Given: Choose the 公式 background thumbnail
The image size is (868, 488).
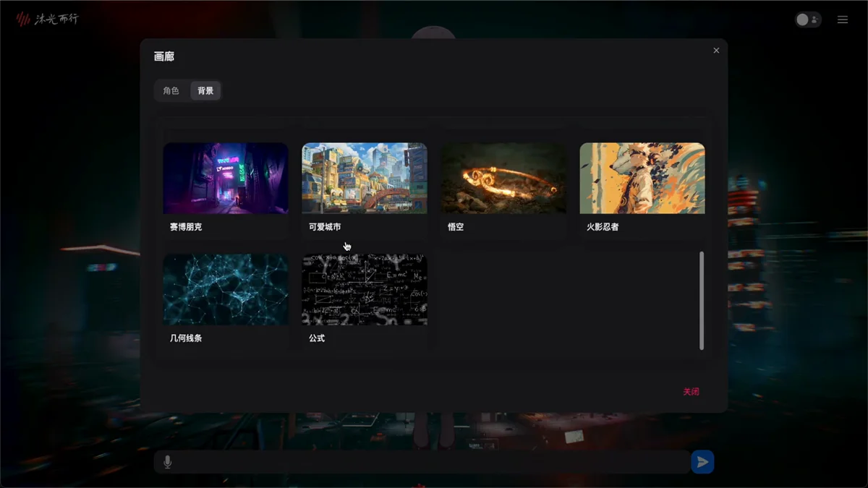Looking at the screenshot, I should click(x=365, y=289).
